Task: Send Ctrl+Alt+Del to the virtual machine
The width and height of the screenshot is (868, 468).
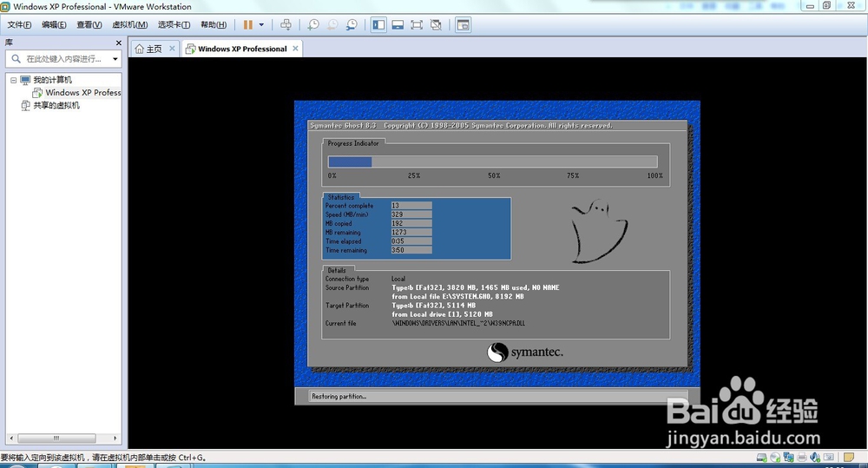Action: click(x=286, y=25)
